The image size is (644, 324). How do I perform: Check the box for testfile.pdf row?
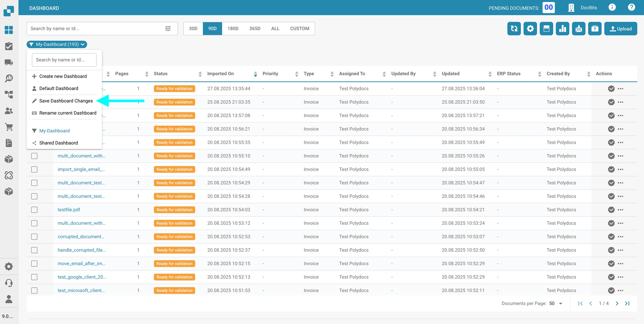tap(34, 210)
